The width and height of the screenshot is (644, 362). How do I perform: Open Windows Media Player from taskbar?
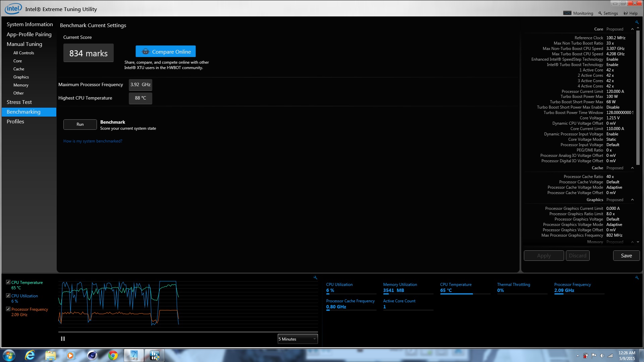coord(70,355)
